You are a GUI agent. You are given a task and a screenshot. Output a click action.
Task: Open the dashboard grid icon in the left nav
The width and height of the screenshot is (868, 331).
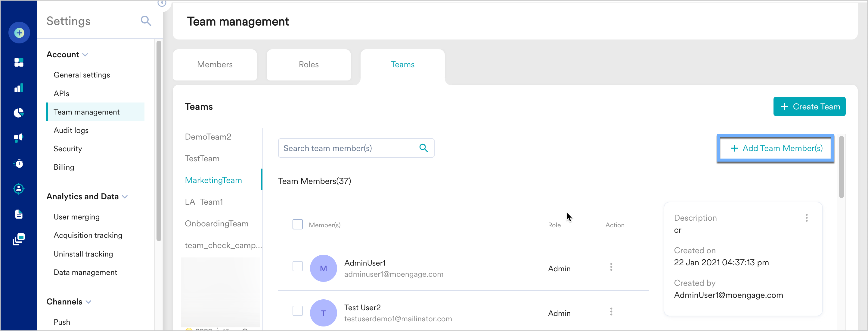[x=19, y=62]
